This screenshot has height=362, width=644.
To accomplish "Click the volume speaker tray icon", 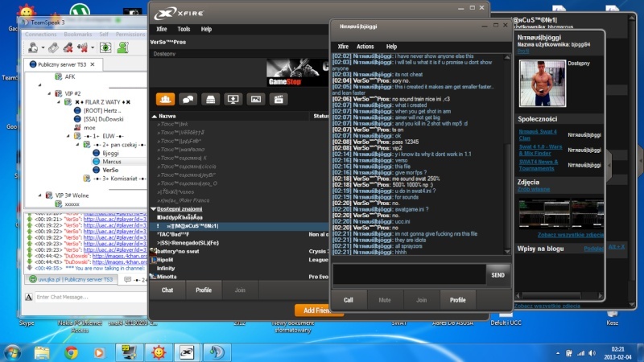I will click(x=592, y=353).
